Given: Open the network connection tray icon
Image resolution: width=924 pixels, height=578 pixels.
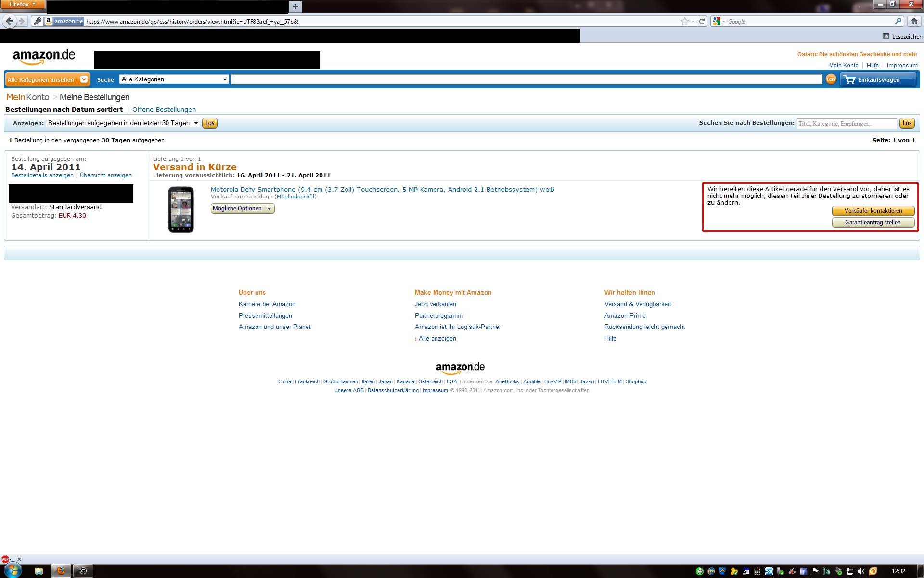Looking at the screenshot, I should point(850,571).
